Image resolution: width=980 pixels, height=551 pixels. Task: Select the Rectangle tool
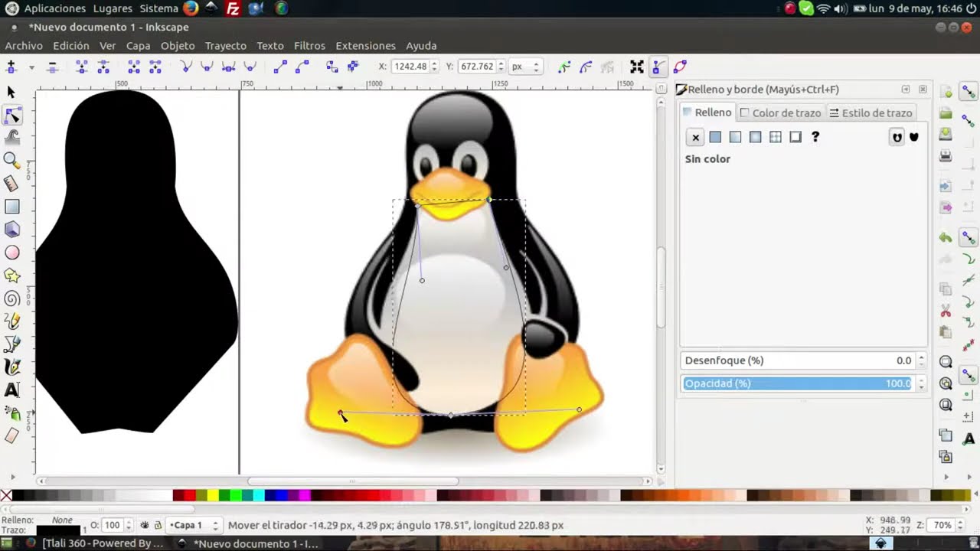point(11,207)
